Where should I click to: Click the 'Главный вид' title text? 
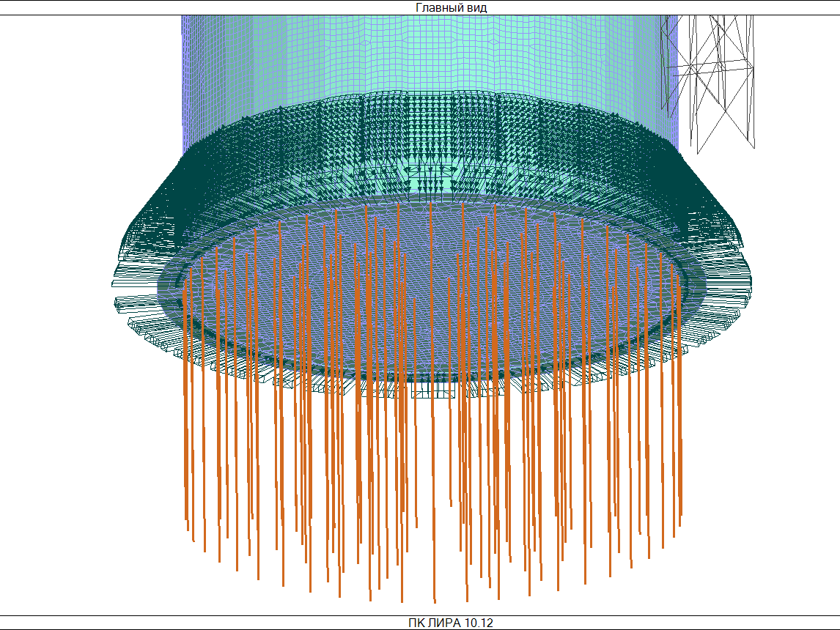pos(451,7)
